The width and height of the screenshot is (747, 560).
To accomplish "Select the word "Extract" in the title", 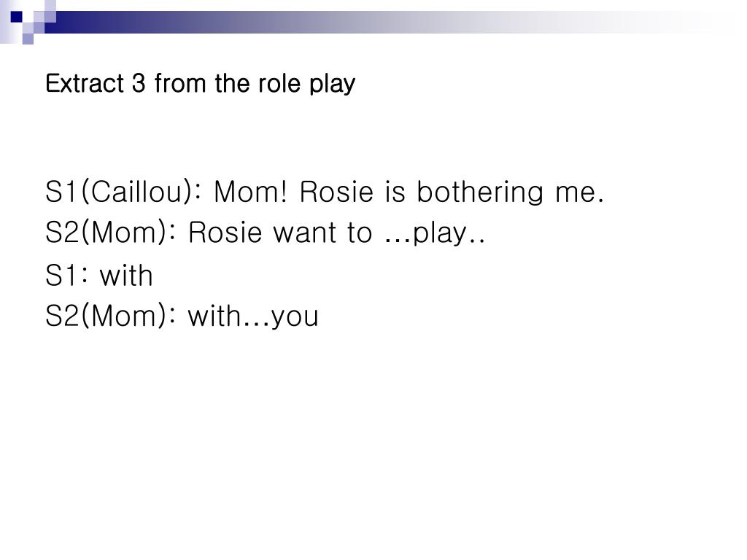I will click(85, 84).
